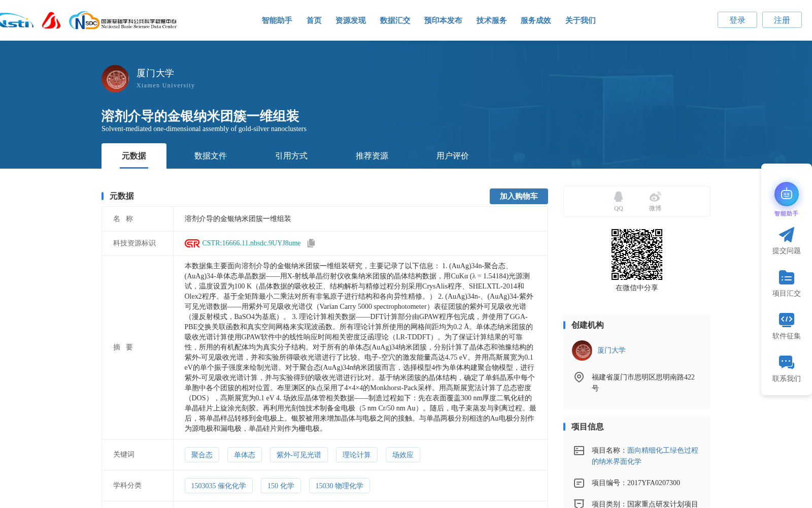This screenshot has height=508, width=812.
Task: Click Xiamen University emblem under 创建机构
Action: coord(582,351)
